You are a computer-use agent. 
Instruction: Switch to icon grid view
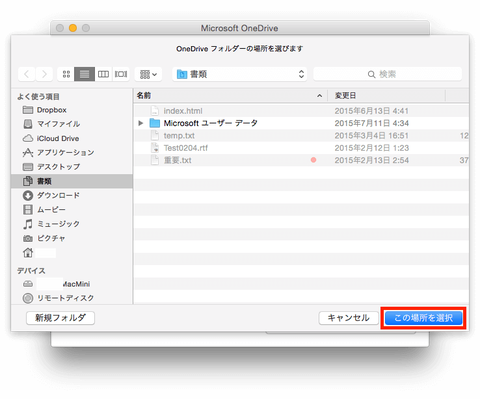click(66, 74)
